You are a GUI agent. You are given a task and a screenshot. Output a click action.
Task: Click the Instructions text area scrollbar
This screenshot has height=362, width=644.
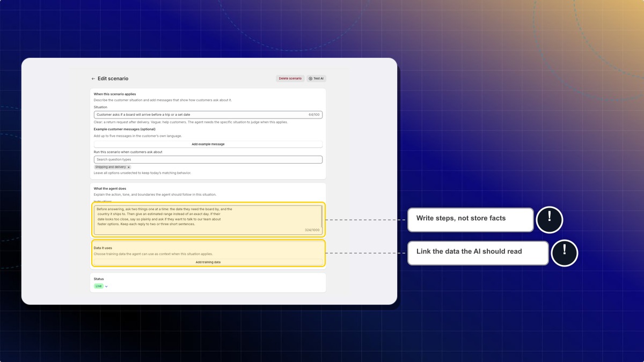pyautogui.click(x=321, y=216)
